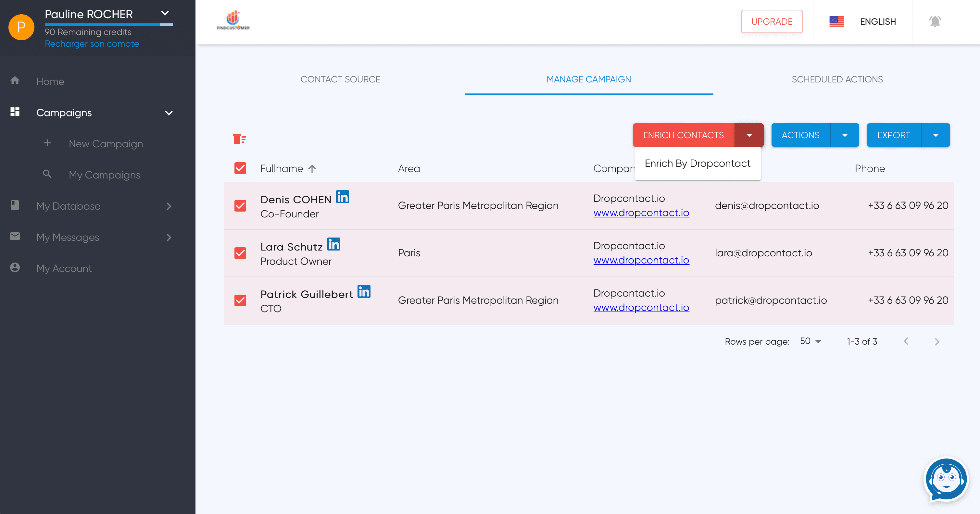Open the Export dropdown arrow
Viewport: 980px width, 514px height.
[x=936, y=135]
